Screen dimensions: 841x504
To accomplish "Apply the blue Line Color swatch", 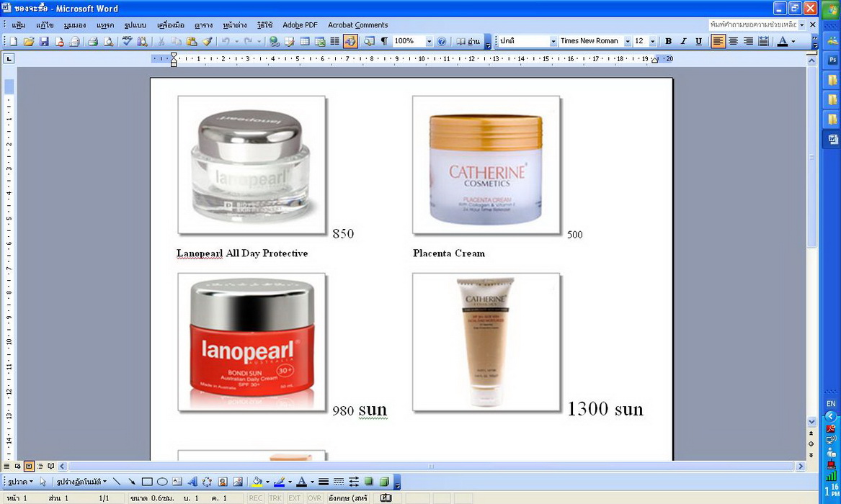I will point(279,482).
